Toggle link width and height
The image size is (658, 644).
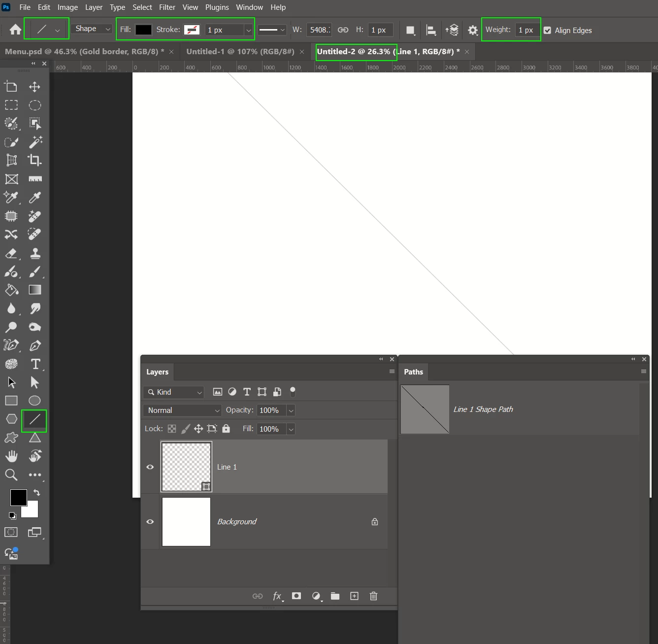point(343,30)
